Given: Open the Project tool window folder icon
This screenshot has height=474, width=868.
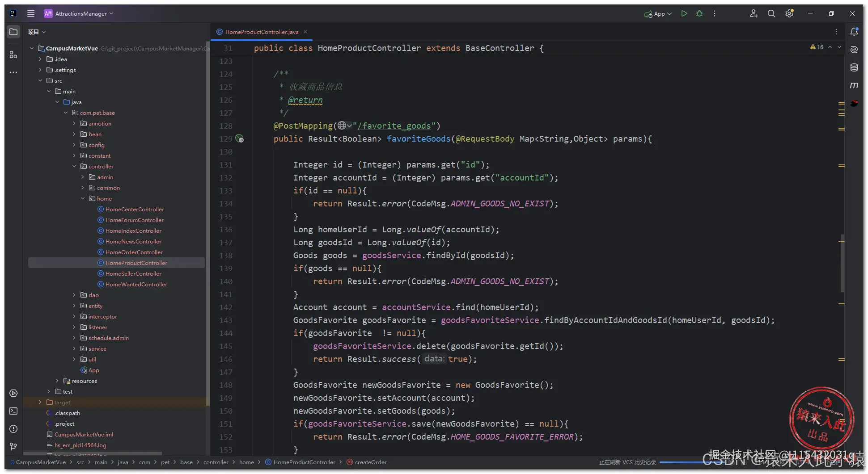Looking at the screenshot, I should [13, 32].
